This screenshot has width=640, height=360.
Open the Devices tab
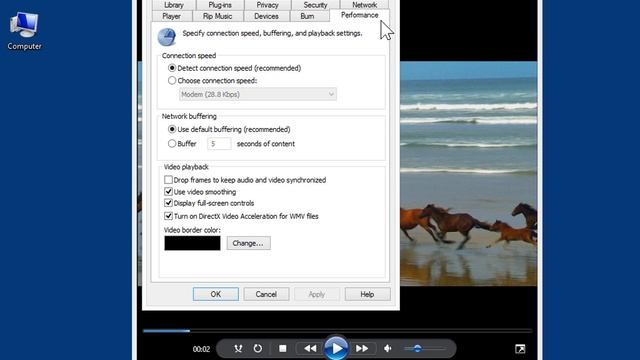[266, 16]
